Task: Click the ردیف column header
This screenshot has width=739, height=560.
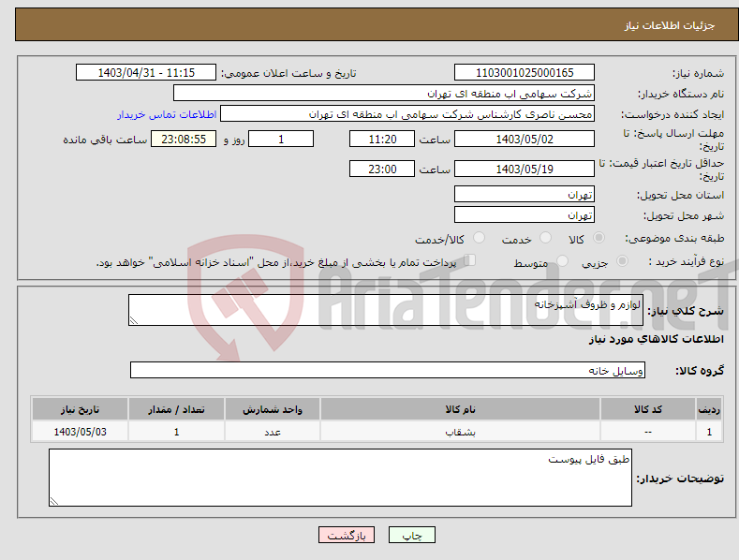Action: coord(709,409)
